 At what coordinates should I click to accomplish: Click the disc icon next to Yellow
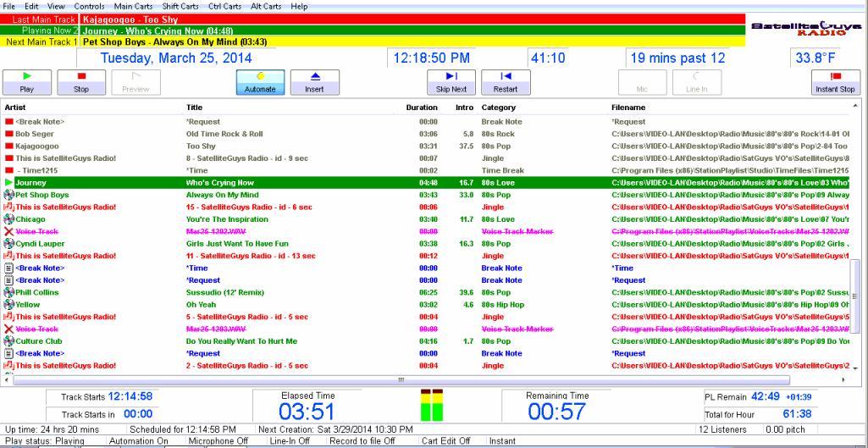coord(8,304)
